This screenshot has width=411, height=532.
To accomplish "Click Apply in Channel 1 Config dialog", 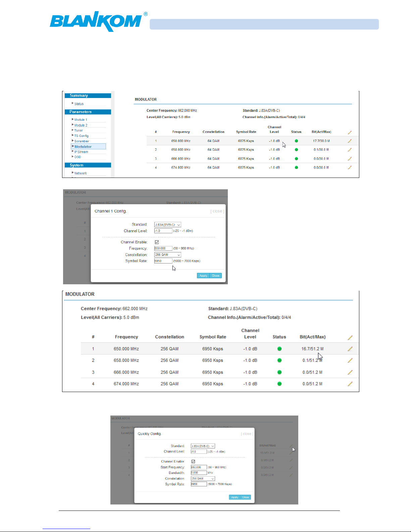I will 203,276.
